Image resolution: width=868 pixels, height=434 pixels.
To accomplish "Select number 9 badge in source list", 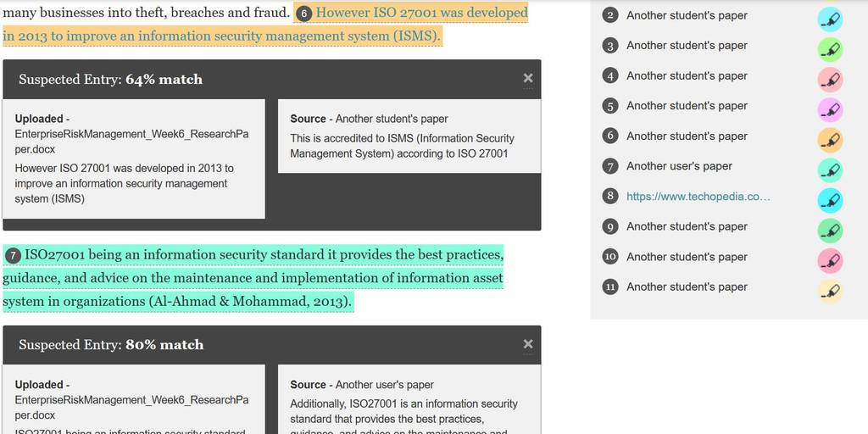I will 610,226.
